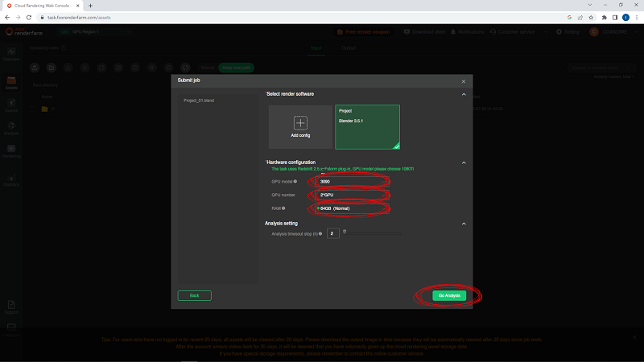Viewport: 644px width, 362px height.
Task: Click the Fox Renderfarm logo
Action: click(x=24, y=31)
